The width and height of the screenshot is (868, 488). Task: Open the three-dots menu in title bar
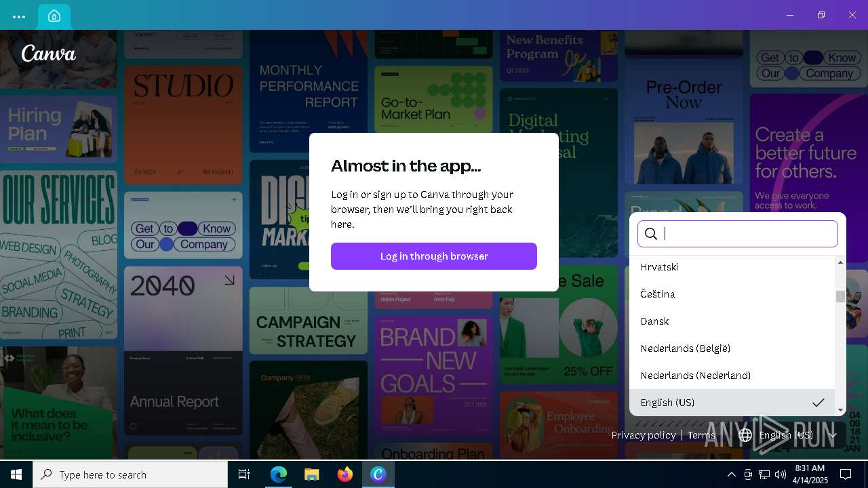coord(19,16)
